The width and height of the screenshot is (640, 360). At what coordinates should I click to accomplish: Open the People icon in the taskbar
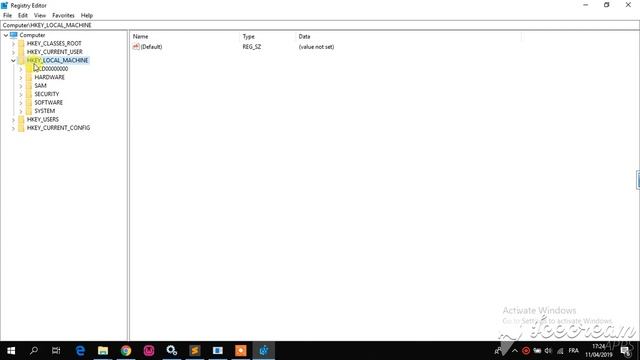point(498,351)
